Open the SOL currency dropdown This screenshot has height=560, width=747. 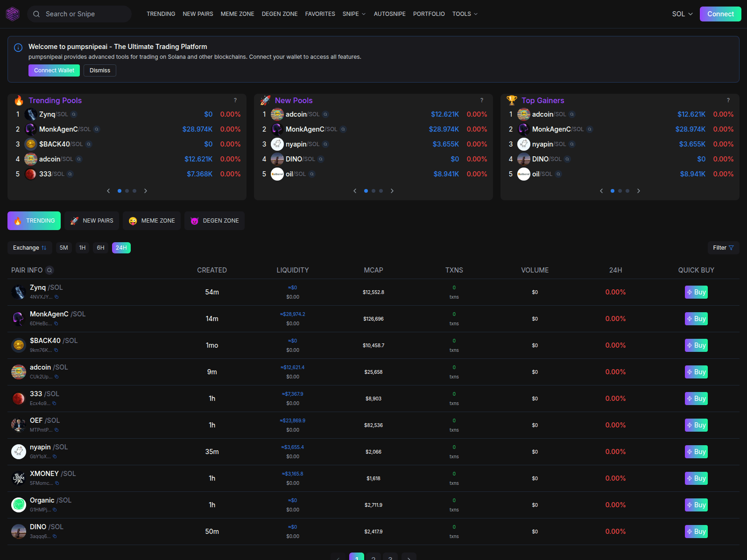tap(682, 14)
